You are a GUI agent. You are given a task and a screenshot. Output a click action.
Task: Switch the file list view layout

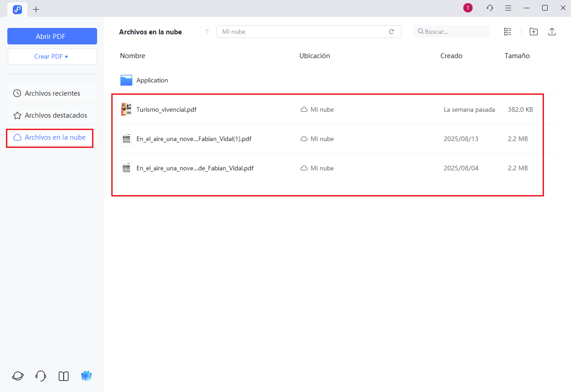pos(507,32)
